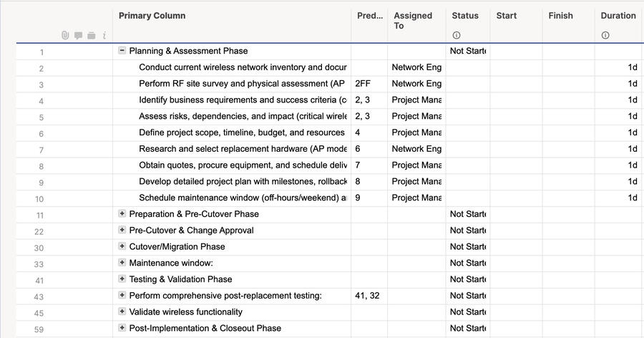
Task: Click the info icon under Status header
Action: [457, 35]
